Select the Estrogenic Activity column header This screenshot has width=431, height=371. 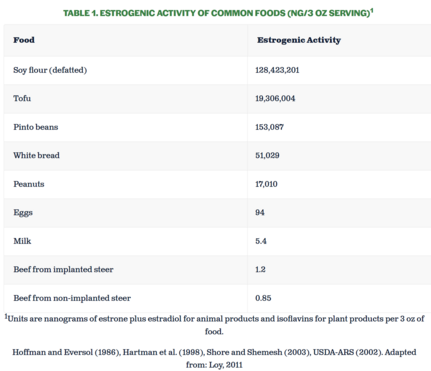299,40
